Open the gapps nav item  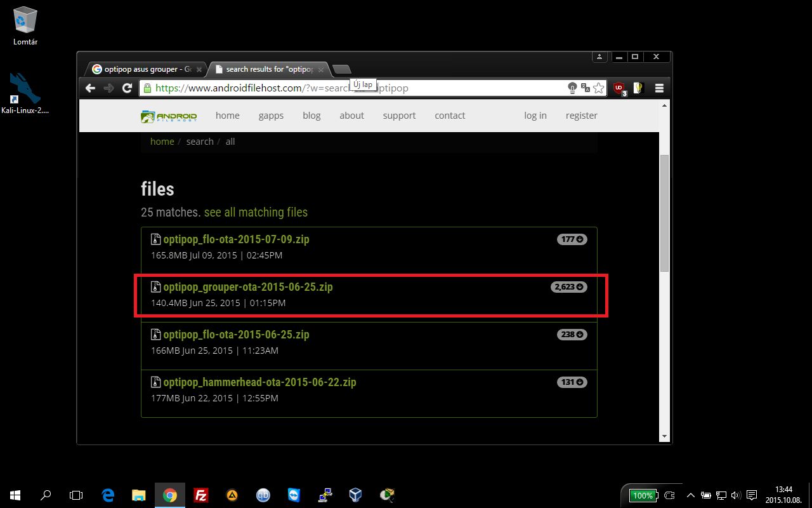(x=271, y=116)
